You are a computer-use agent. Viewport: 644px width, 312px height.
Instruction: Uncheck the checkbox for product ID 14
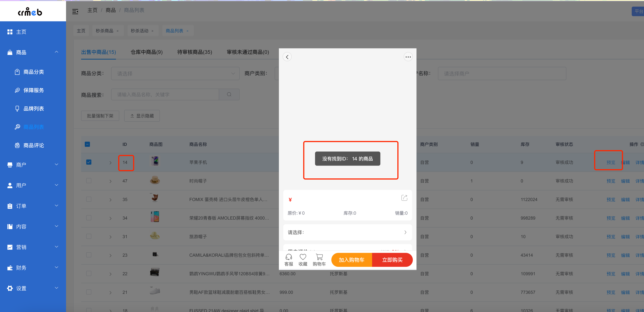click(x=89, y=162)
